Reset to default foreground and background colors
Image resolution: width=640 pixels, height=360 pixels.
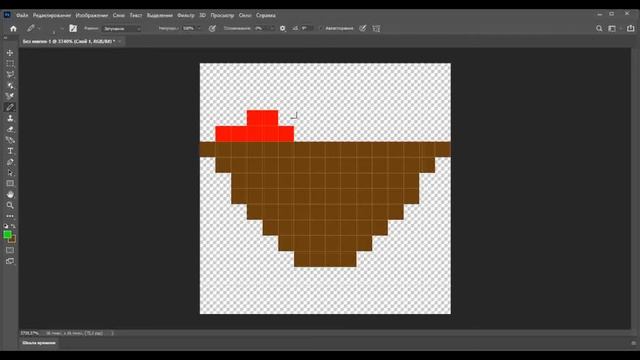[x=6, y=226]
